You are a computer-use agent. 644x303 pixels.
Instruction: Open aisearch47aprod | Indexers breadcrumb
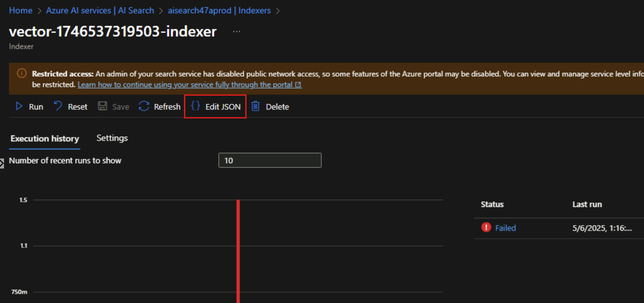219,10
